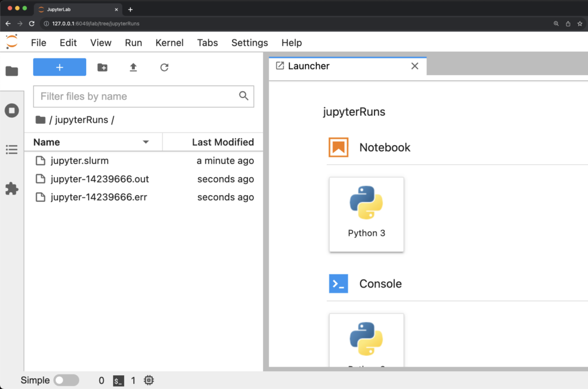Sort by Last Modified column header
The width and height of the screenshot is (588, 389).
(212, 142)
